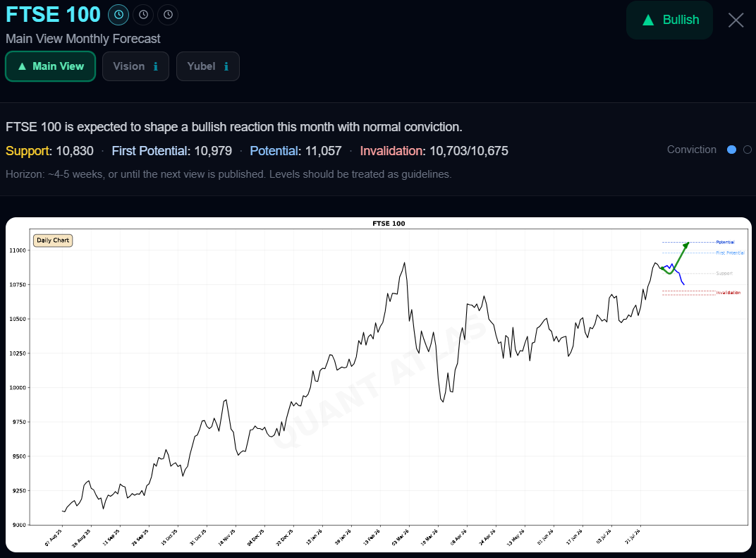Click the 9000 y-axis value
The height and width of the screenshot is (558, 756).
19,525
